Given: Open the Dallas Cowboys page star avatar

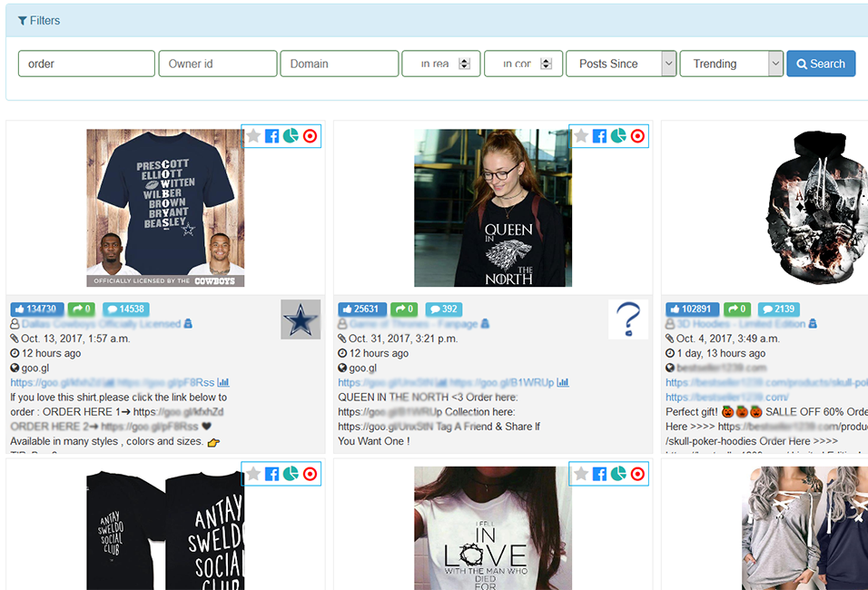Looking at the screenshot, I should (x=301, y=320).
